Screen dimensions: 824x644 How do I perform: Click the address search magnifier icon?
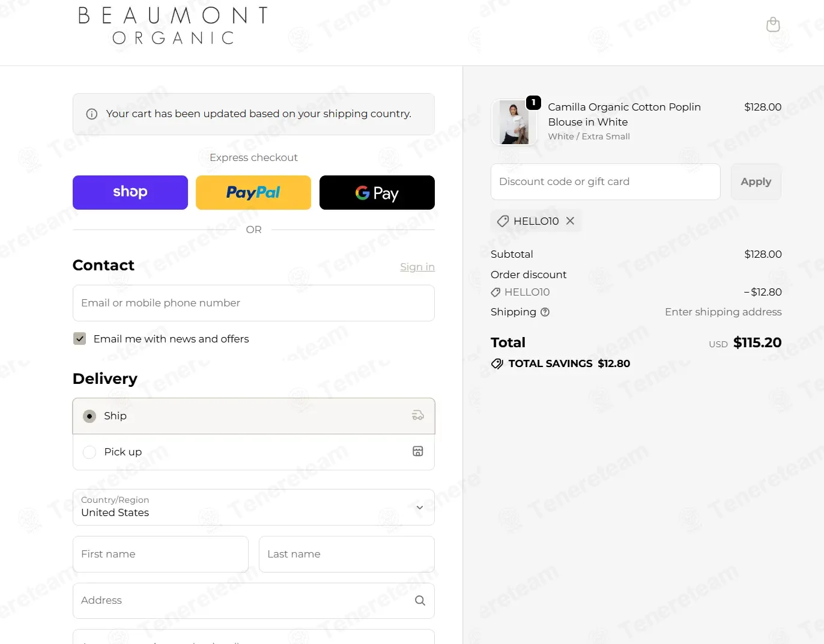(420, 600)
